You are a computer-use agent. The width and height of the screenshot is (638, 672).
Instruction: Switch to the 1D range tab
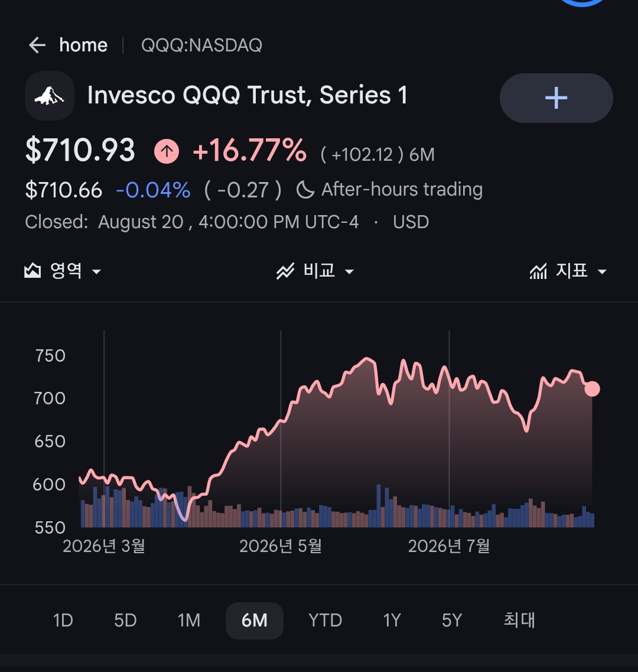tap(63, 620)
